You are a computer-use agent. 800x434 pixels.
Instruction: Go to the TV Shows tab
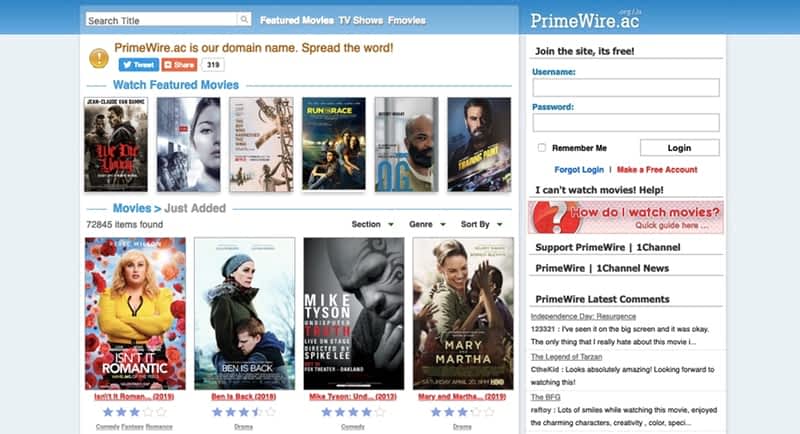coord(361,20)
